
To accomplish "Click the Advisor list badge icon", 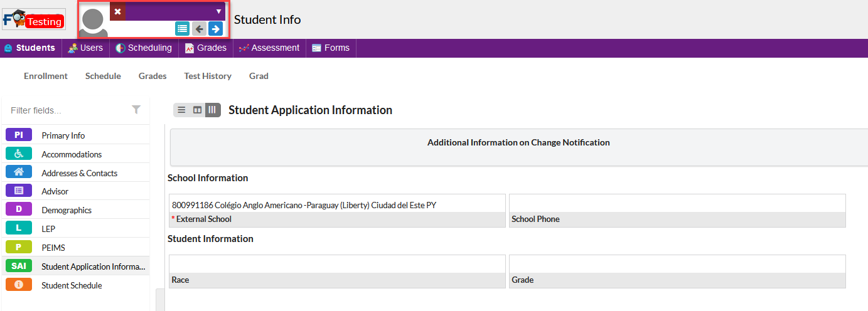I will (19, 191).
